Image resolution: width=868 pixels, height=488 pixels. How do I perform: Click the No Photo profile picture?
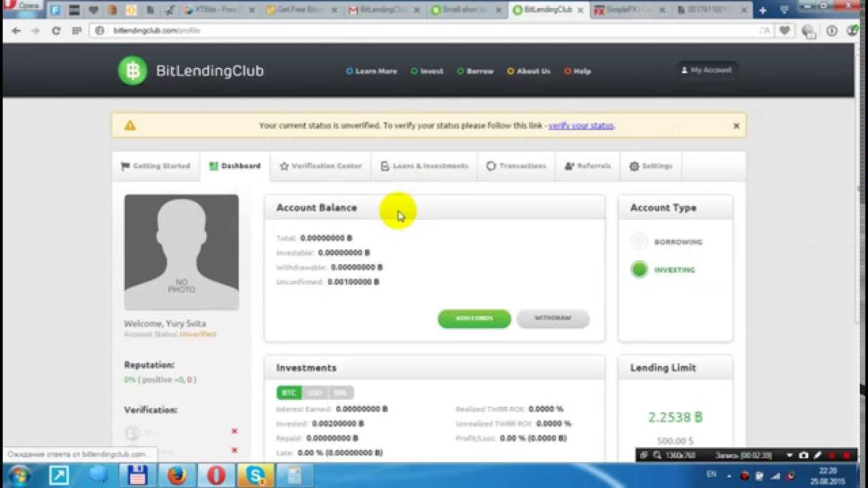click(x=181, y=252)
